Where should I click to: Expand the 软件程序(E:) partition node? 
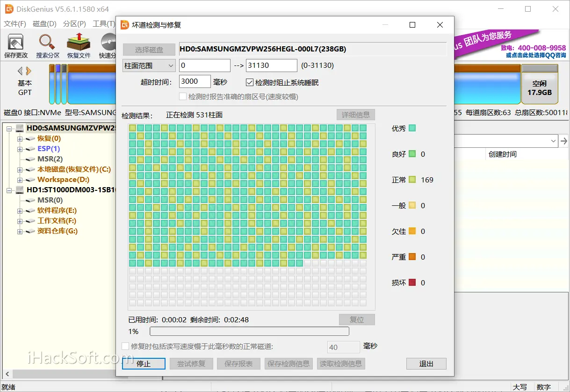pos(20,211)
